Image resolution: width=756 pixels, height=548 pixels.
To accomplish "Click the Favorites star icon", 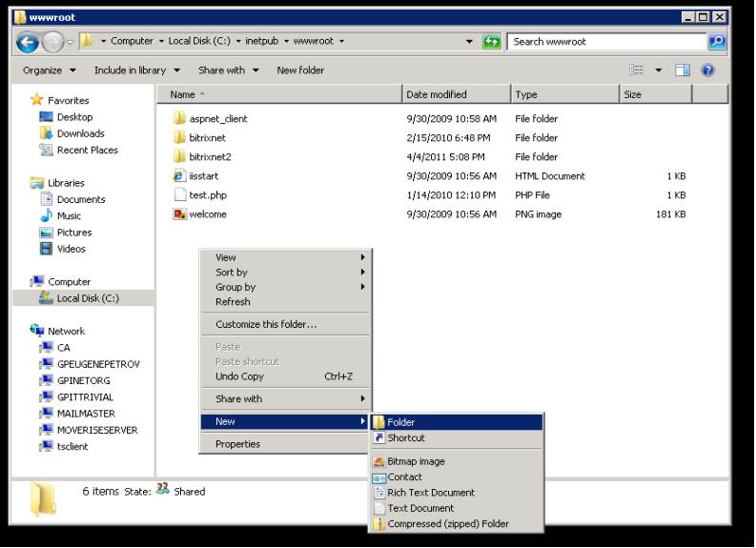I will coord(36,100).
